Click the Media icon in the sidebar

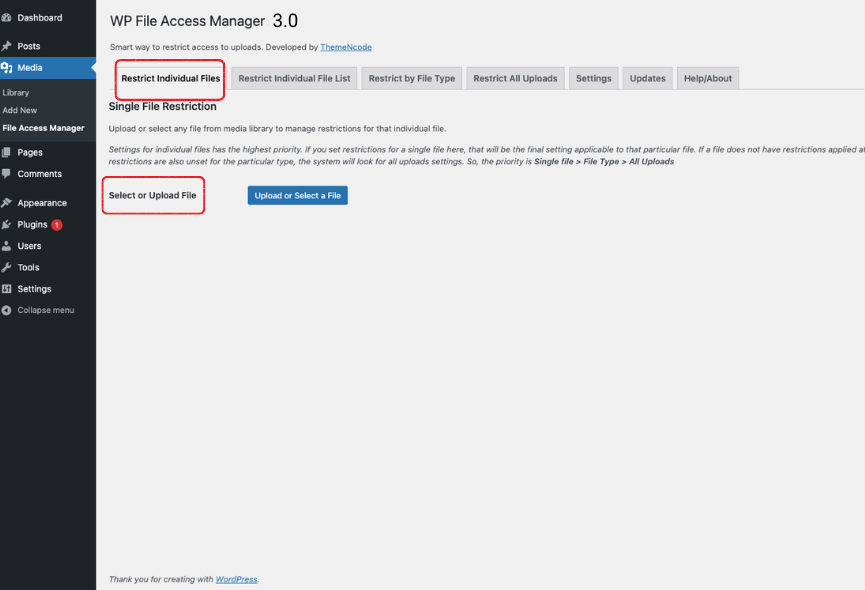pos(6,68)
